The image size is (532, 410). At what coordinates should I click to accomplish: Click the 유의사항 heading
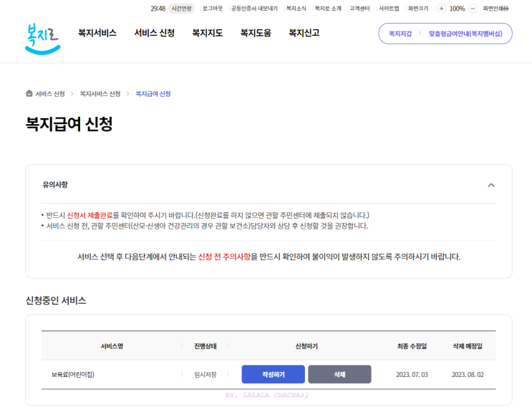55,184
